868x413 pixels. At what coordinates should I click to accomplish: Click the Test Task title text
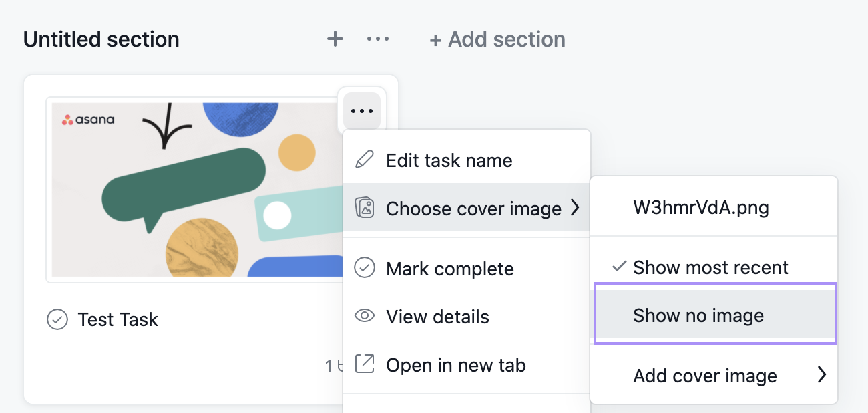pos(118,320)
